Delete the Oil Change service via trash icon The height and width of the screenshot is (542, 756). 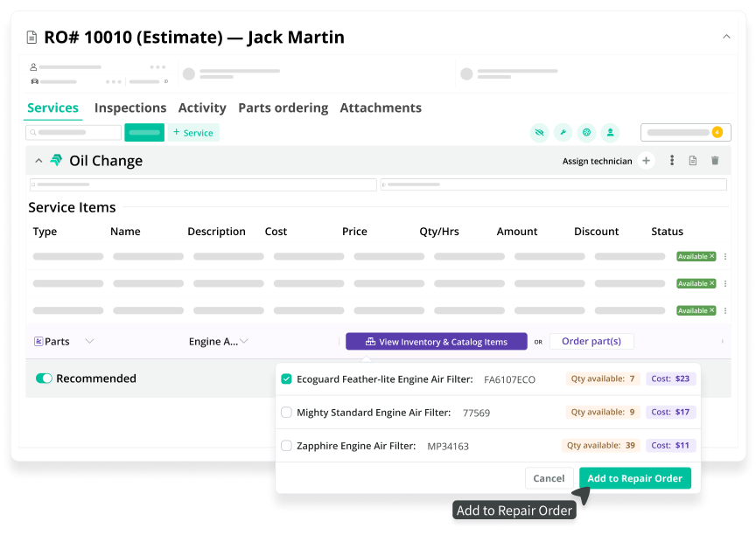pyautogui.click(x=715, y=161)
